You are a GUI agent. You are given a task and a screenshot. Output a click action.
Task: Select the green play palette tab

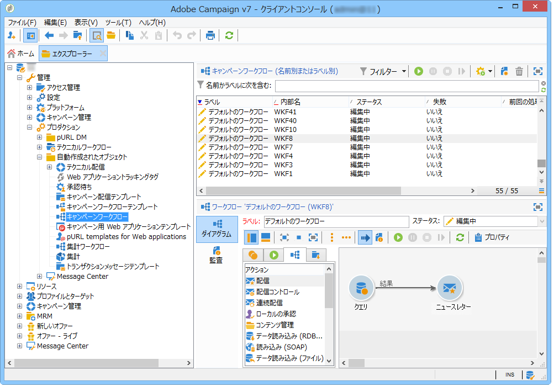click(x=274, y=255)
